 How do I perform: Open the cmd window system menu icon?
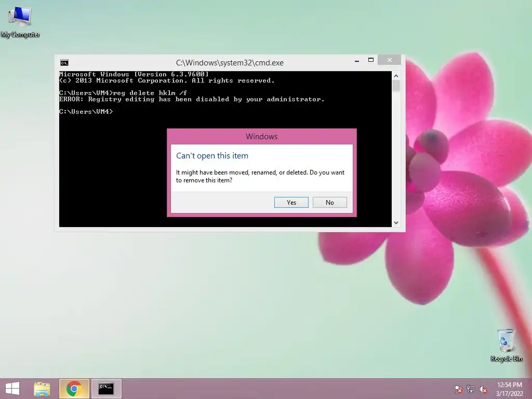click(64, 63)
